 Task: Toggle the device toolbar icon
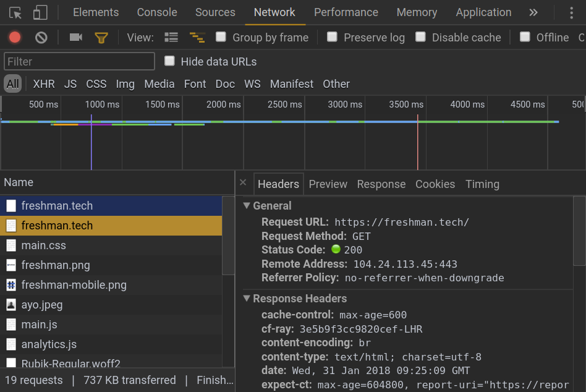(40, 13)
